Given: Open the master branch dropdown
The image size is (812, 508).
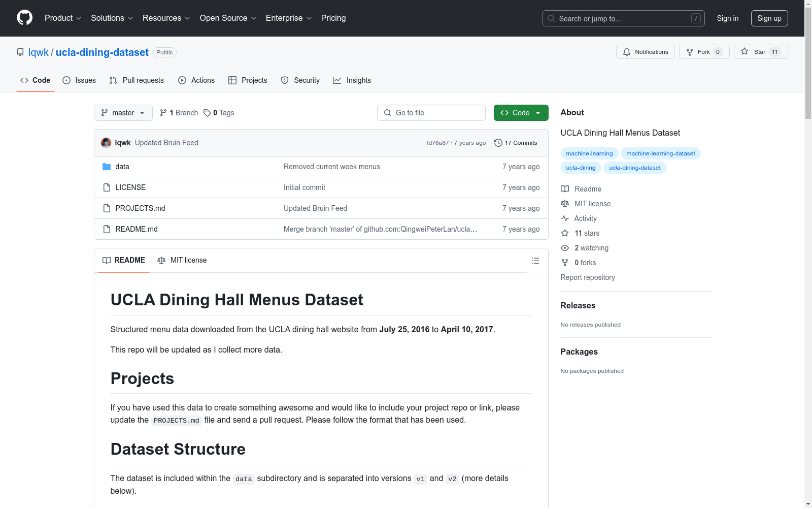Looking at the screenshot, I should click(123, 113).
